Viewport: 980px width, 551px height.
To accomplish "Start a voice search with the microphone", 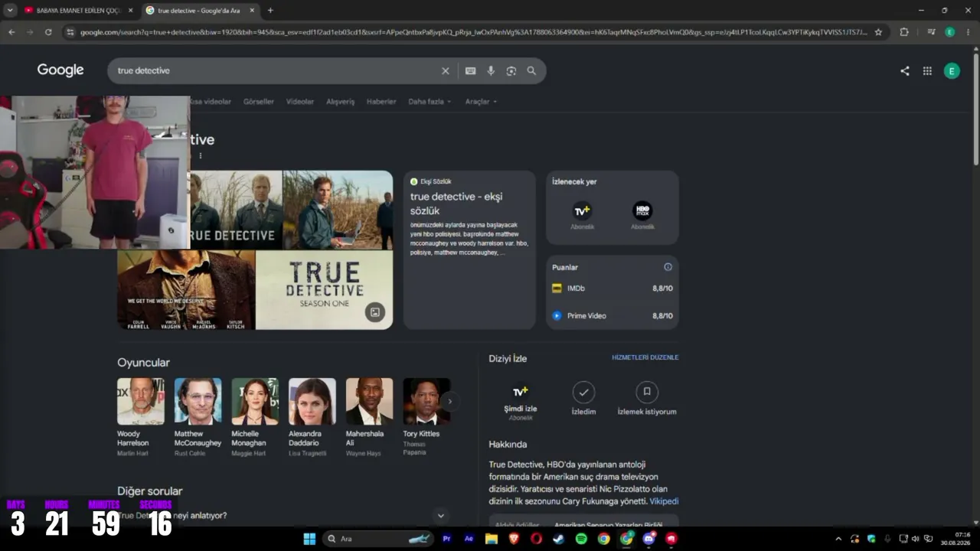I will pyautogui.click(x=491, y=71).
